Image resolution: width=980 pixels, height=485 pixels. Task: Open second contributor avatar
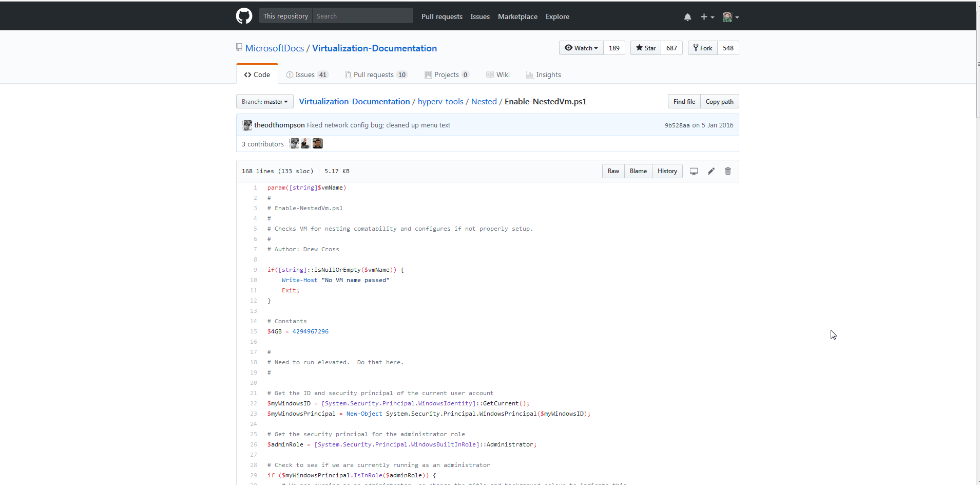pos(305,143)
